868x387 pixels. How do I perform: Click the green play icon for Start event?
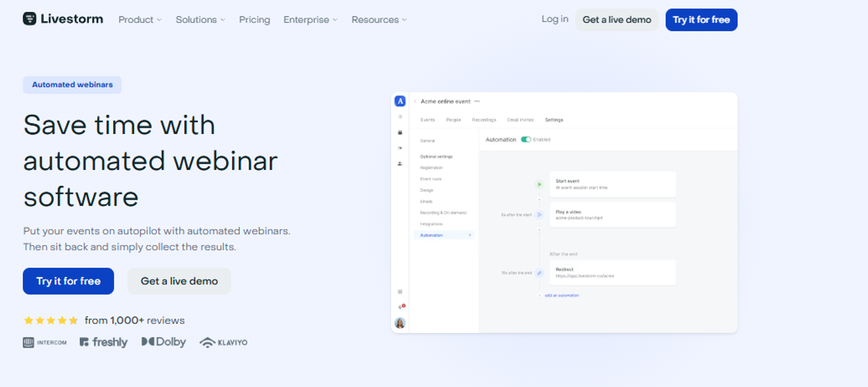[x=539, y=184]
